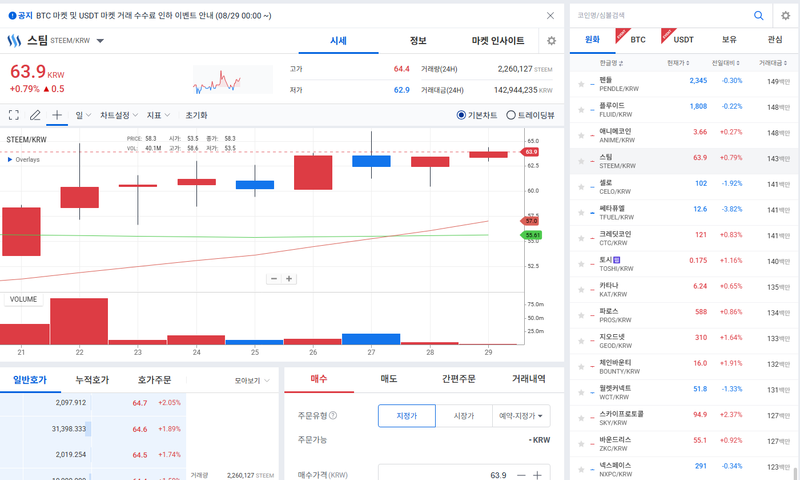Zoom out the chart with minus button
Viewport: 800px width, 480px height.
click(x=274, y=279)
